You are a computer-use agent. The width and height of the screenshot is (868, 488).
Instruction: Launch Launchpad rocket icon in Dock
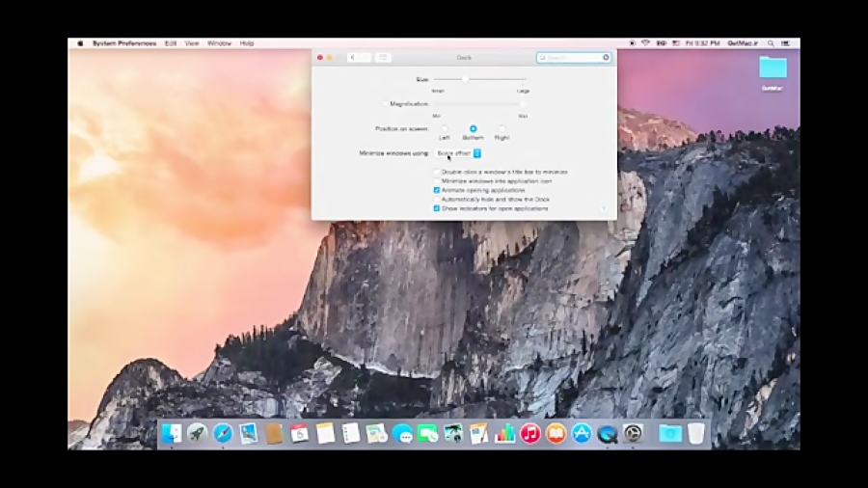tap(197, 433)
